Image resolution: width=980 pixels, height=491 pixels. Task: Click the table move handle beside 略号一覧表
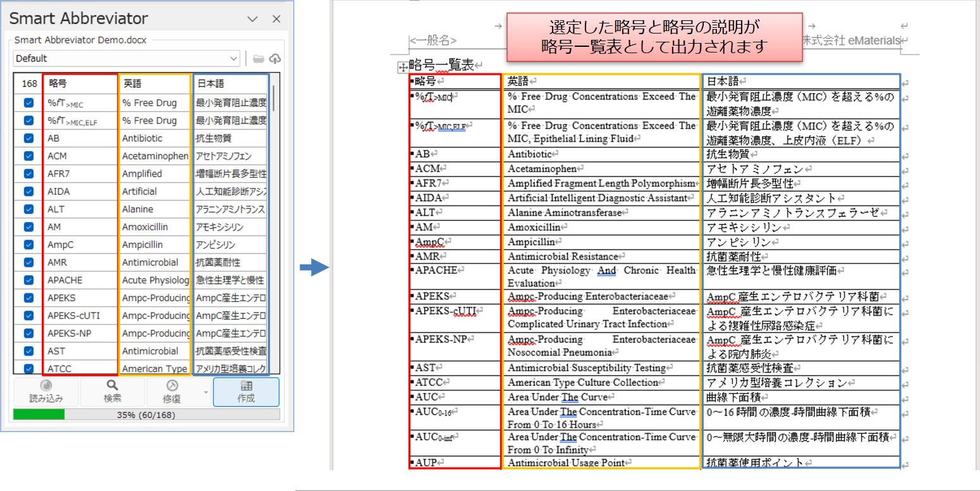[x=401, y=67]
